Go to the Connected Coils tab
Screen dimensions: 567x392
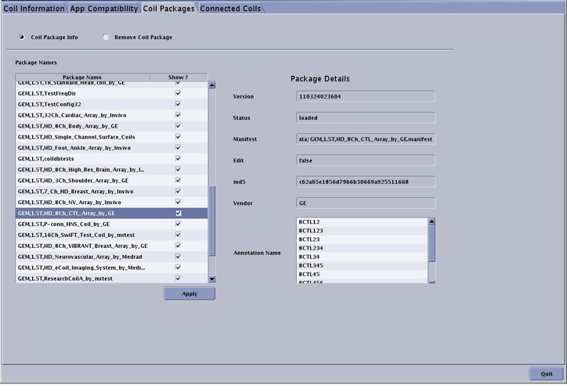[x=229, y=9]
